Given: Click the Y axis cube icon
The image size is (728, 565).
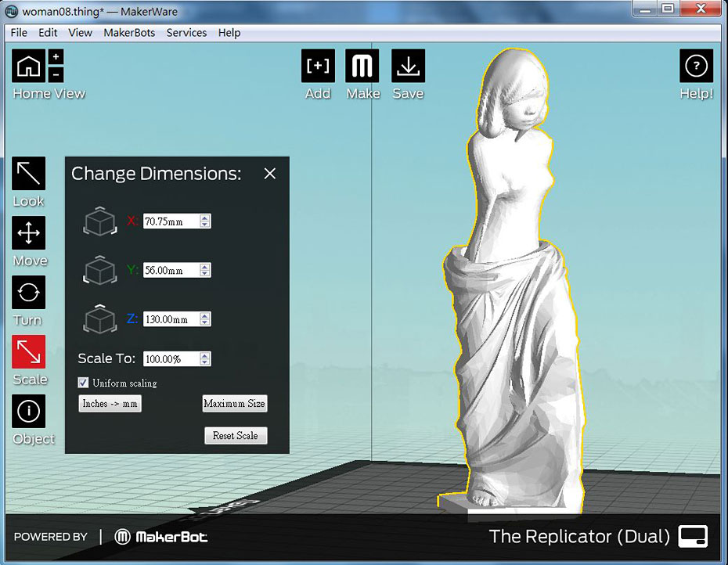Looking at the screenshot, I should (100, 270).
